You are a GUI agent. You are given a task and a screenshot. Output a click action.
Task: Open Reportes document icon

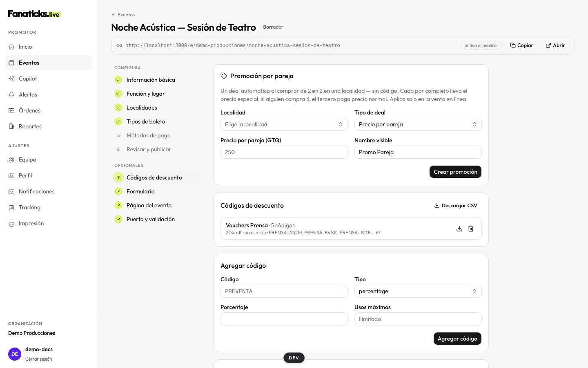pos(11,126)
